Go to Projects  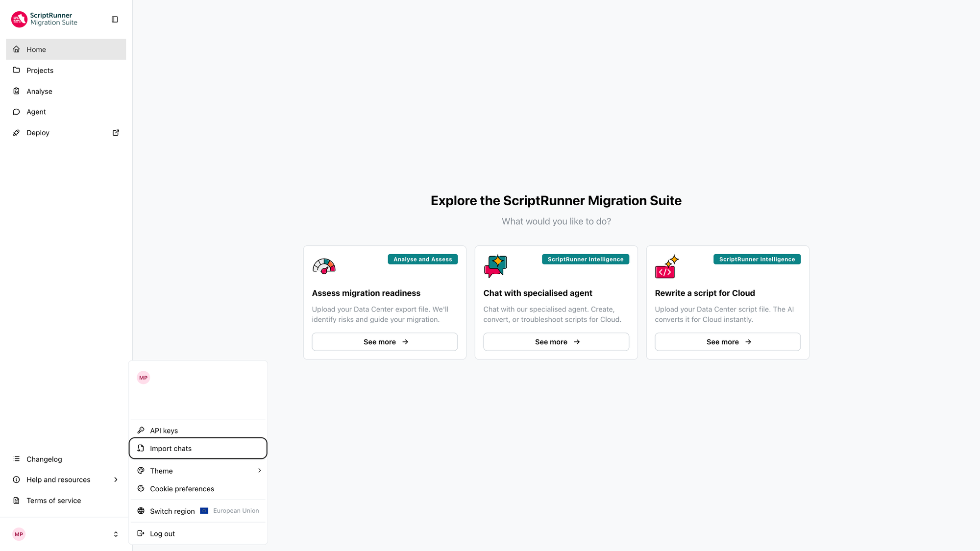[66, 70]
